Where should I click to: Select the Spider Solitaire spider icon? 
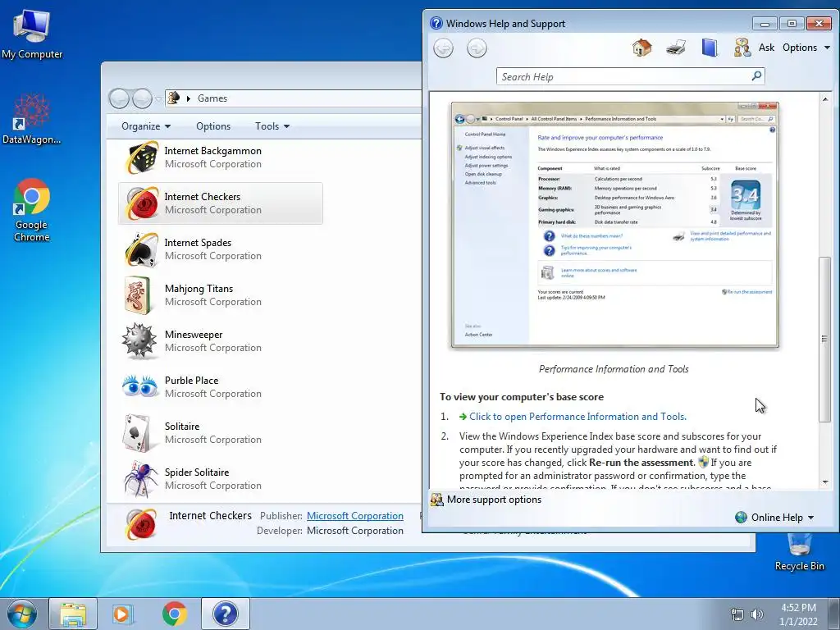coord(141,479)
